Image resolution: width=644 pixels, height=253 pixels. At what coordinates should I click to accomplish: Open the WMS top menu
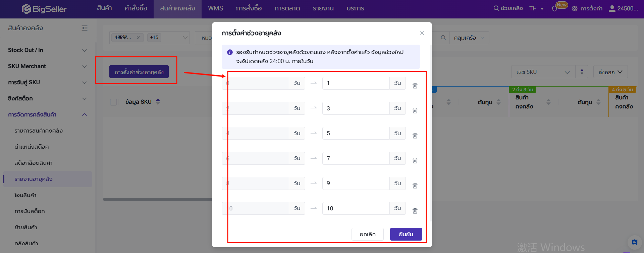point(215,8)
